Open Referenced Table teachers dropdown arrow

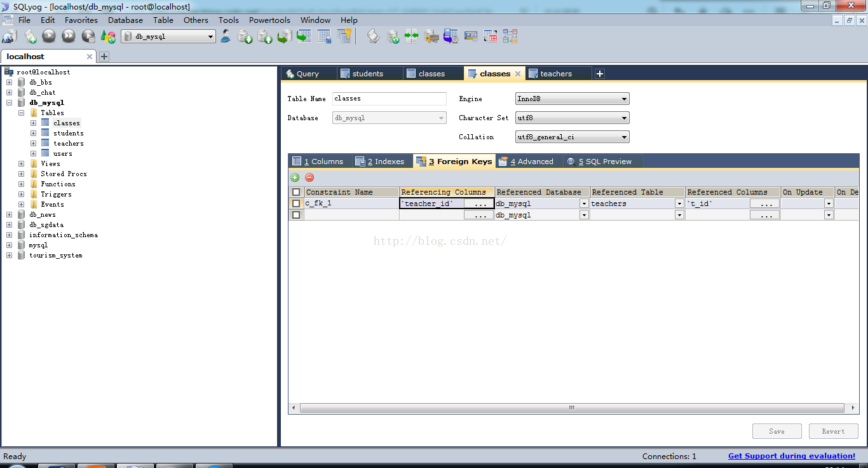coord(679,203)
